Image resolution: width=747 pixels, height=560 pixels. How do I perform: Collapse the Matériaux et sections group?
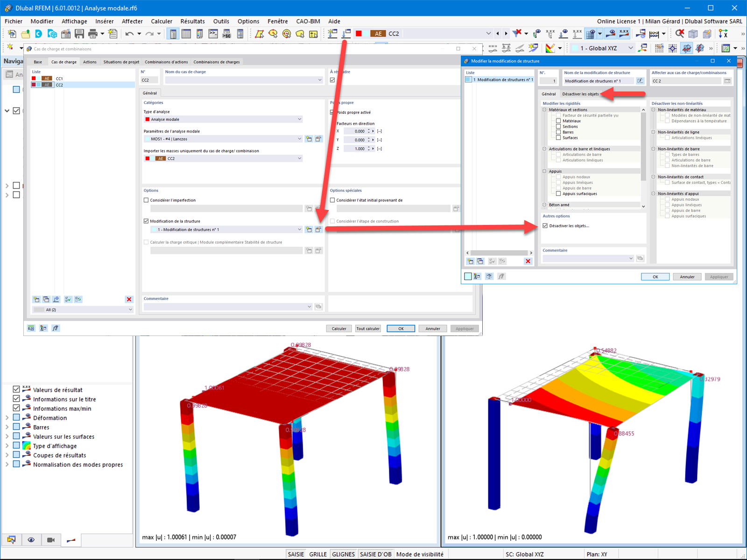pyautogui.click(x=544, y=109)
